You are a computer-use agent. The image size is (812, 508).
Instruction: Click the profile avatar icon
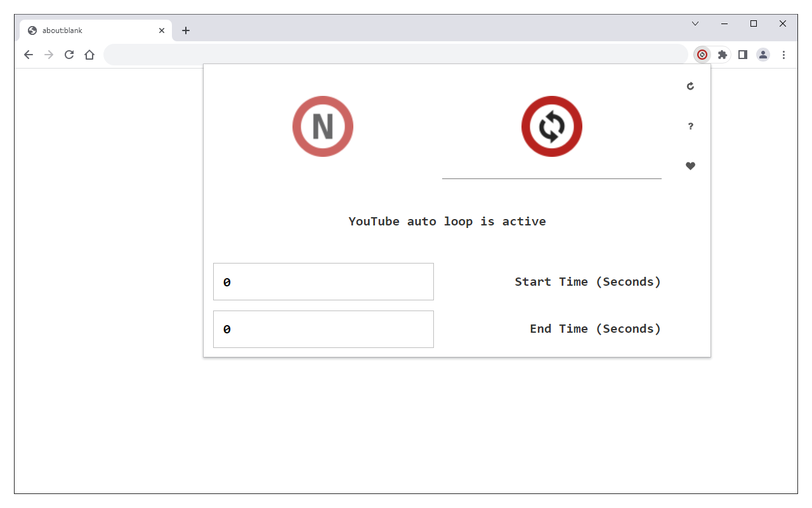point(763,55)
